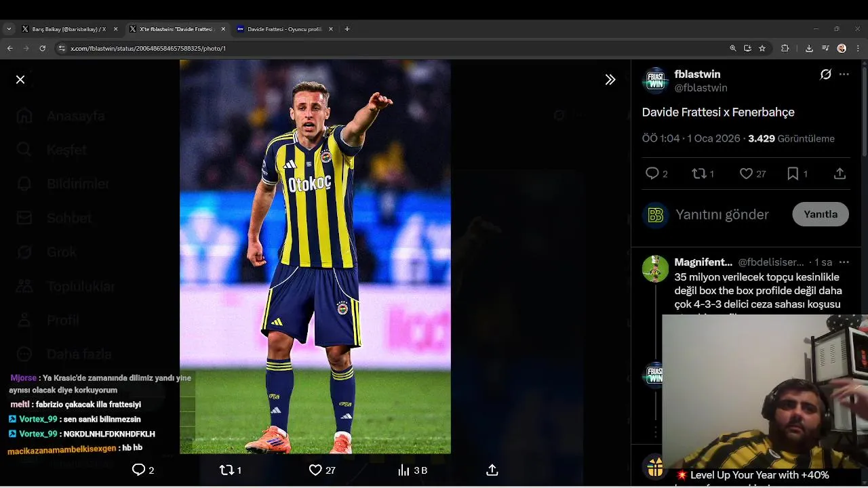Viewport: 868px width, 488px height.
Task: Open the Chrome three-dot menu
Action: click(x=858, y=48)
